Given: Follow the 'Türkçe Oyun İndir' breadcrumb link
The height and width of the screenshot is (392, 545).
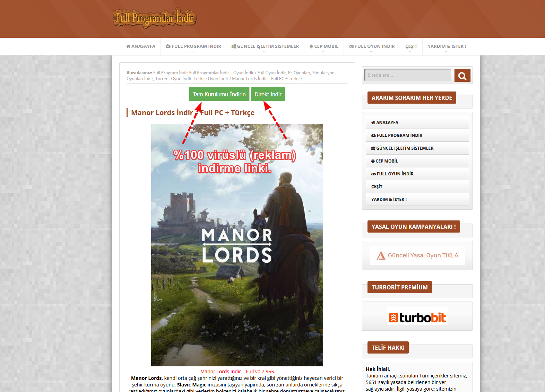Looking at the screenshot, I should (211, 79).
